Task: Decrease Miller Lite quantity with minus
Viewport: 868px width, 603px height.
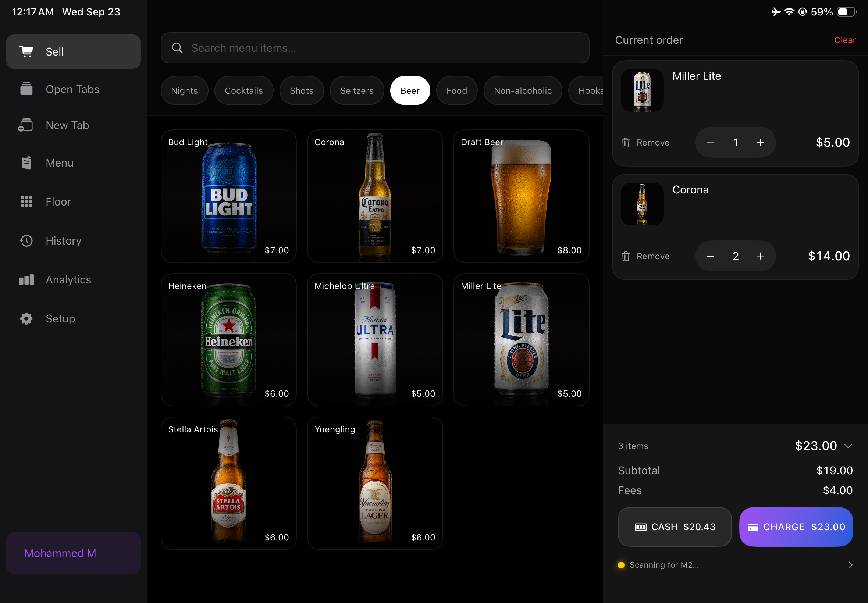Action: click(711, 142)
